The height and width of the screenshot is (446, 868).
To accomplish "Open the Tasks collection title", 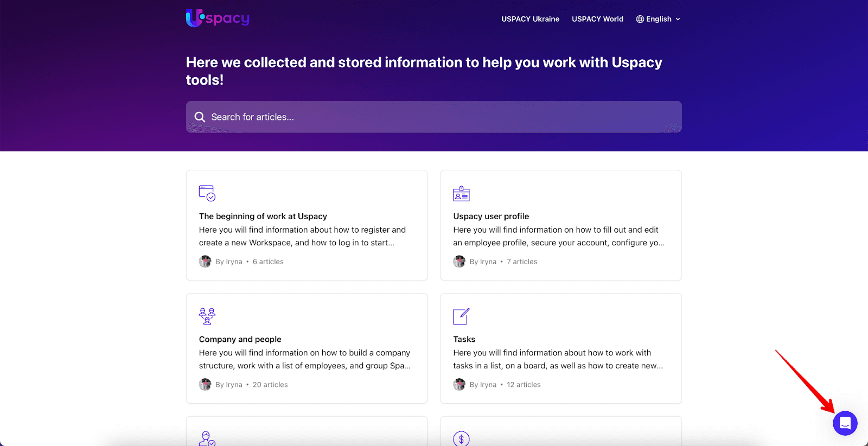I will [x=464, y=339].
